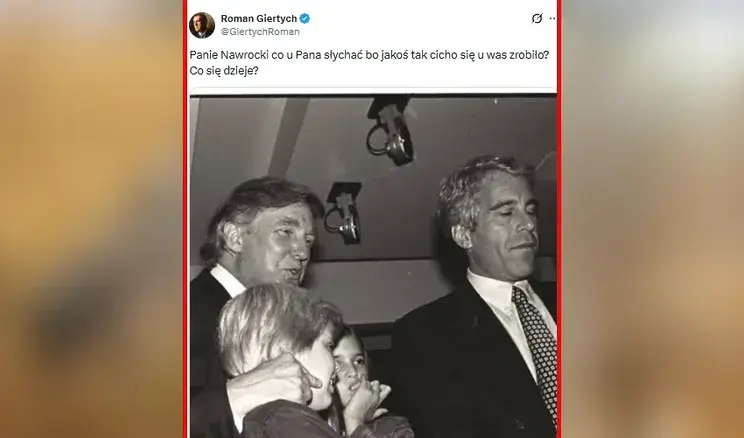The width and height of the screenshot is (744, 438).
Task: Open the Grok explain-post icon
Action: point(537,19)
